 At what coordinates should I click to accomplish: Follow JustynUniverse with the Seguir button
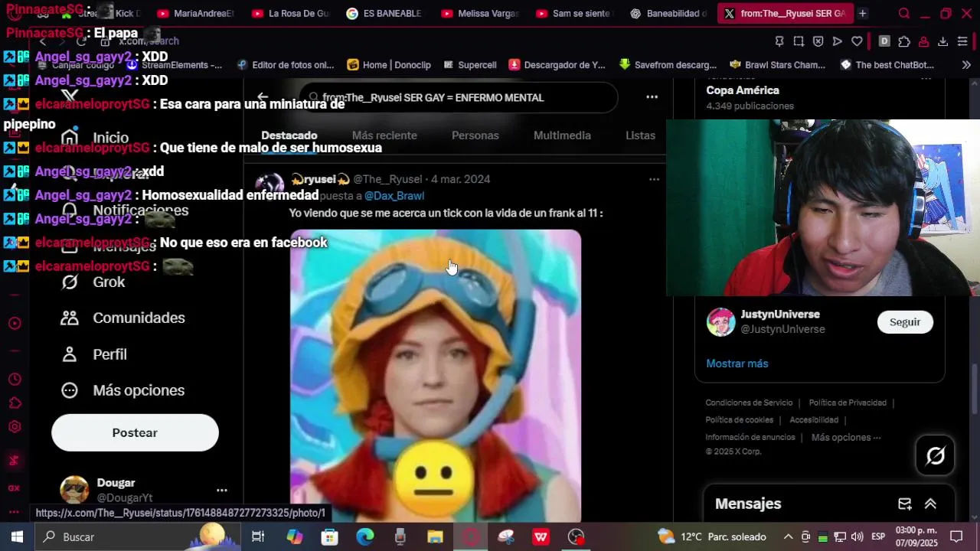905,322
